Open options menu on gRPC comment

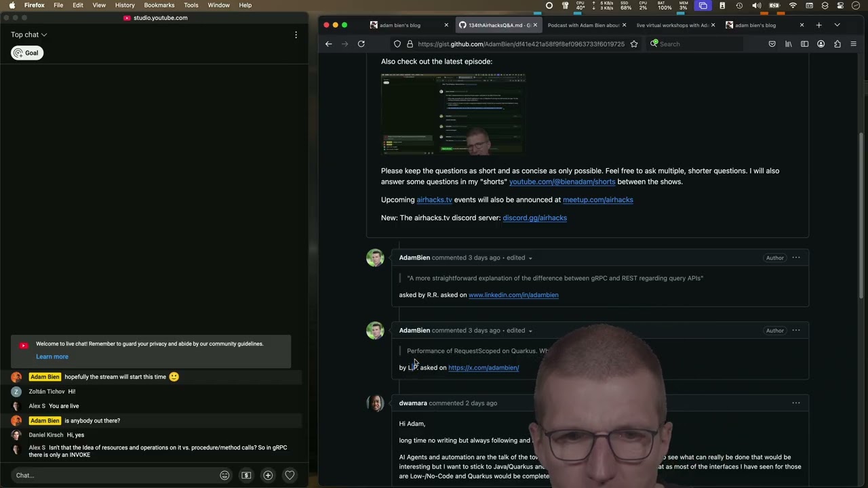(796, 258)
